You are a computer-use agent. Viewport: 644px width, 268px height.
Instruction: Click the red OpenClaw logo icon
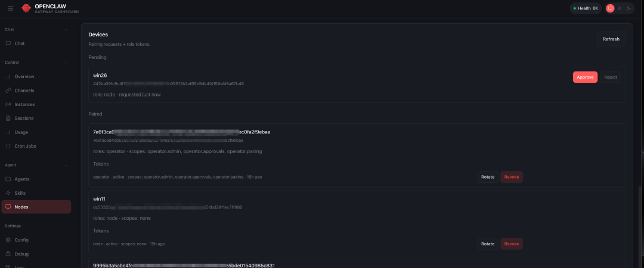pyautogui.click(x=26, y=8)
